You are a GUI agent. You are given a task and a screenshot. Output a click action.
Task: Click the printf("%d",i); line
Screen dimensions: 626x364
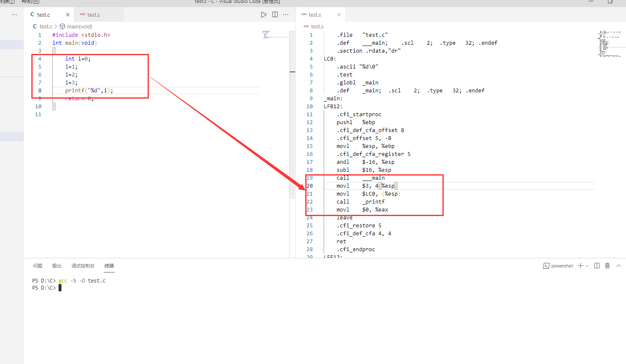pos(89,91)
